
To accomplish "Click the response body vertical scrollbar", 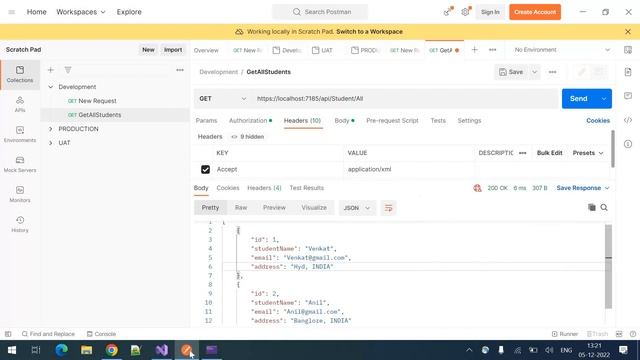I will point(608,267).
